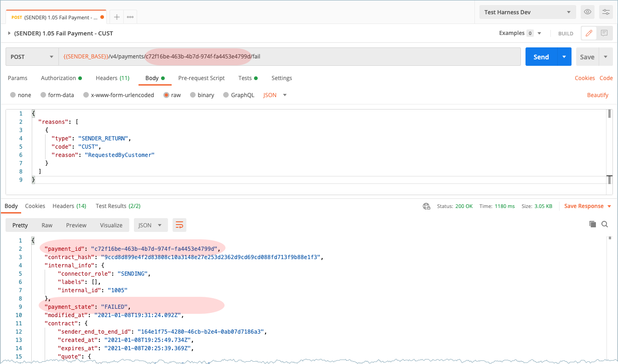Open the manage environments settings icon
The image size is (618, 364).
[x=605, y=12]
